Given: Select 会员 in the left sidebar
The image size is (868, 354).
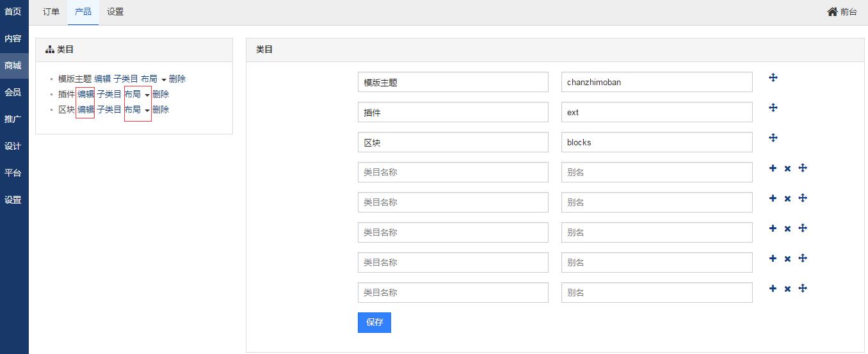Looking at the screenshot, I should coord(13,92).
